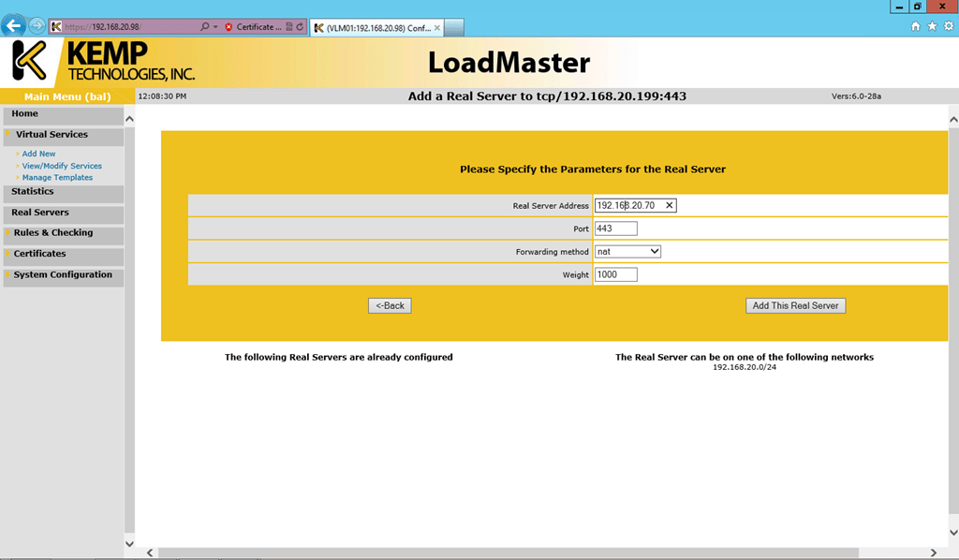The image size is (959, 560).
Task: Expand the Certificates menu
Action: point(63,255)
